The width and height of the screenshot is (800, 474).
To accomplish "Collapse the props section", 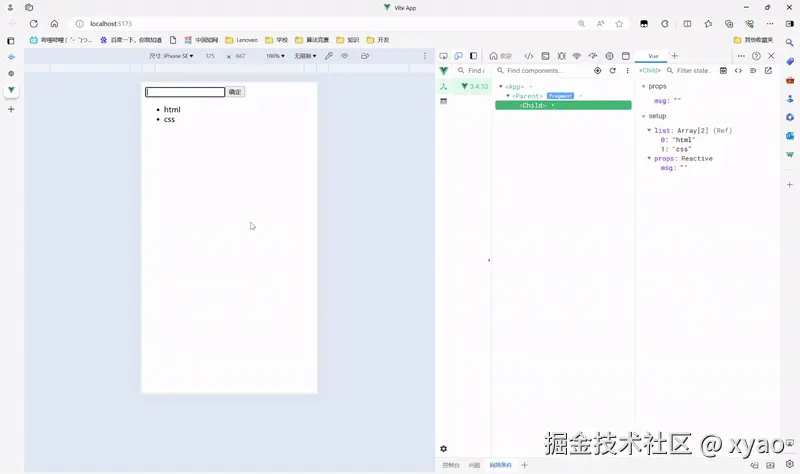I will pos(643,87).
